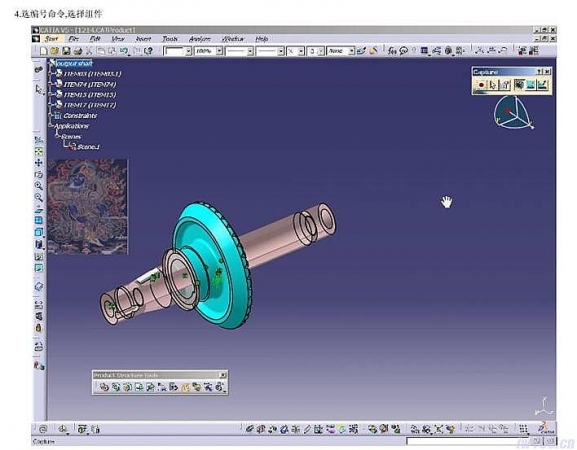Viewport: 577px width, 450px height.
Task: Open the line thickness dropdown arrow
Action: 250,51
